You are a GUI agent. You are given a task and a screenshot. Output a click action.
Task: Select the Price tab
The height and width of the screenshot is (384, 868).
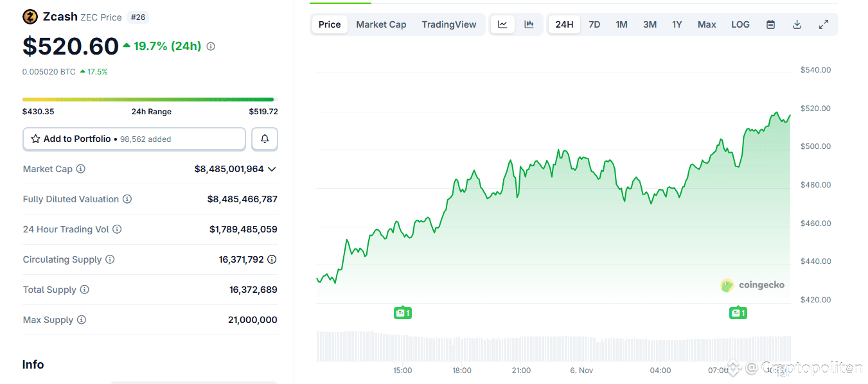tap(329, 24)
